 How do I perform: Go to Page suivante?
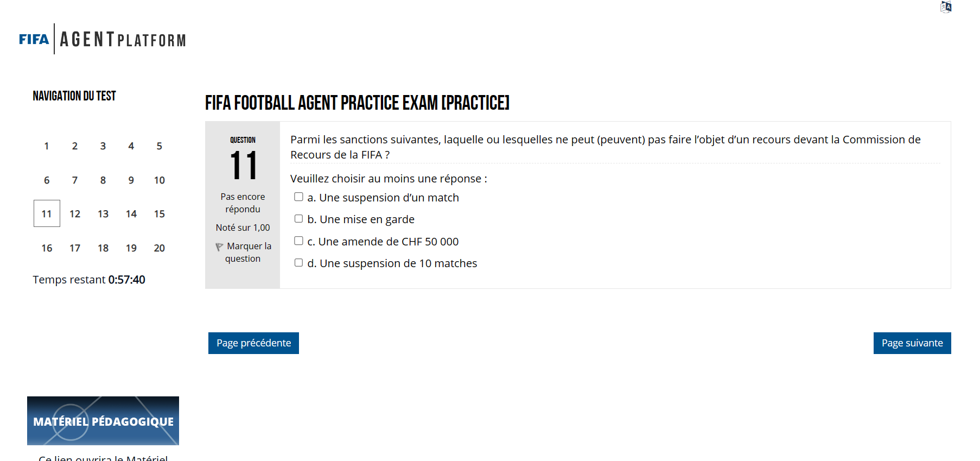pos(912,343)
